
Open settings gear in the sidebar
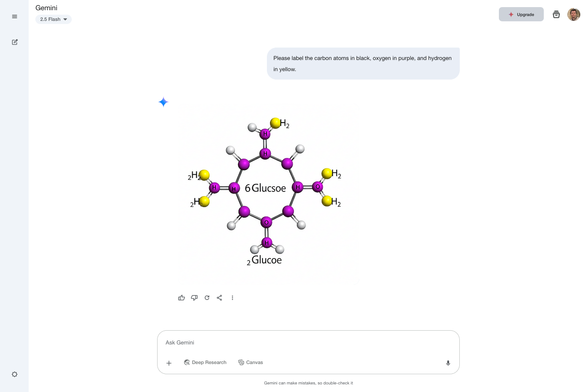pyautogui.click(x=15, y=374)
